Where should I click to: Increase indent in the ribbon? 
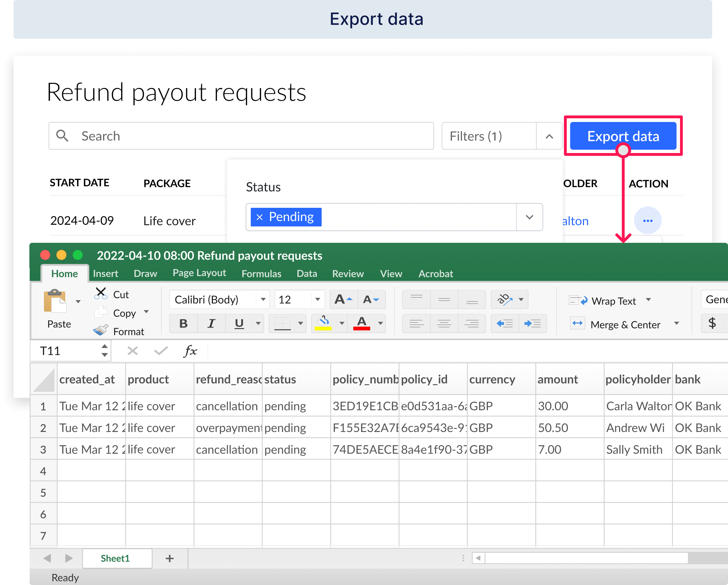[533, 323]
